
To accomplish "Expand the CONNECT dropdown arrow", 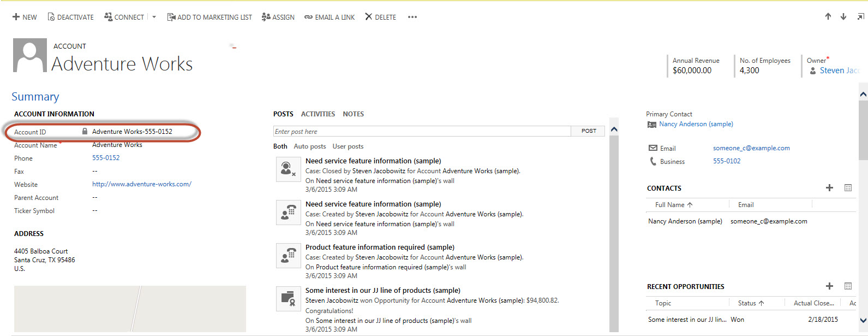I will click(154, 17).
